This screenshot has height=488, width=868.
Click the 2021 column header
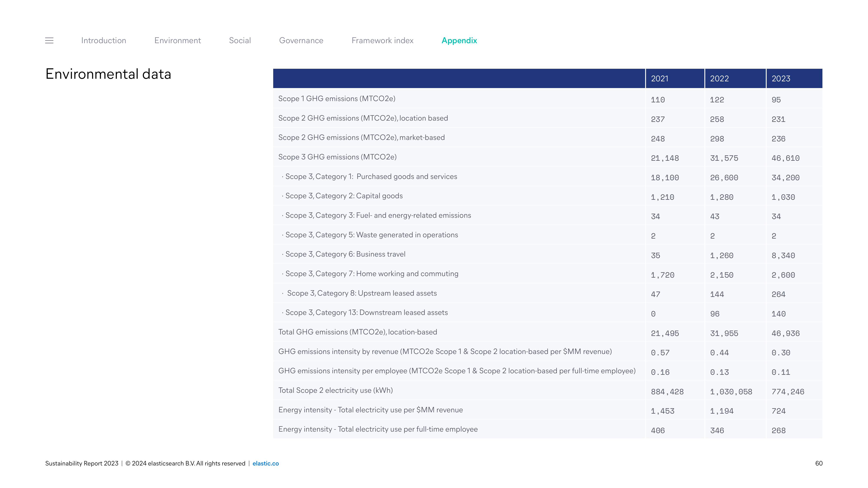675,79
